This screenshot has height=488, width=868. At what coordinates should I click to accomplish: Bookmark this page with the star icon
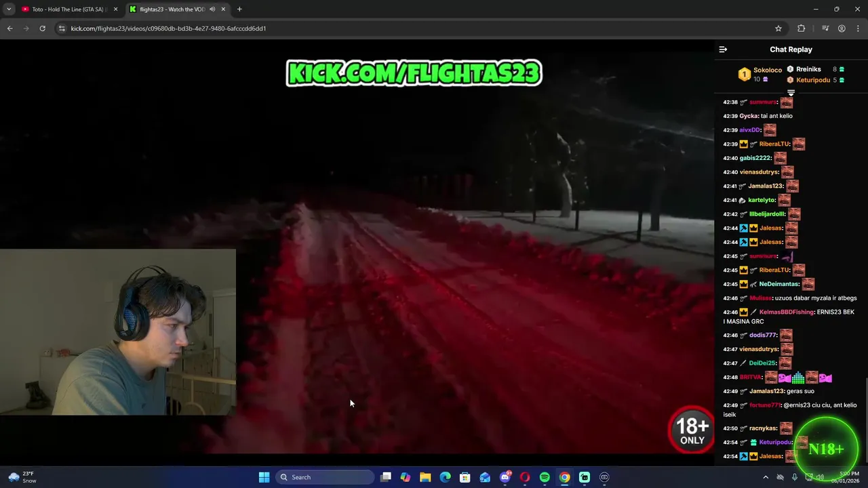click(778, 28)
